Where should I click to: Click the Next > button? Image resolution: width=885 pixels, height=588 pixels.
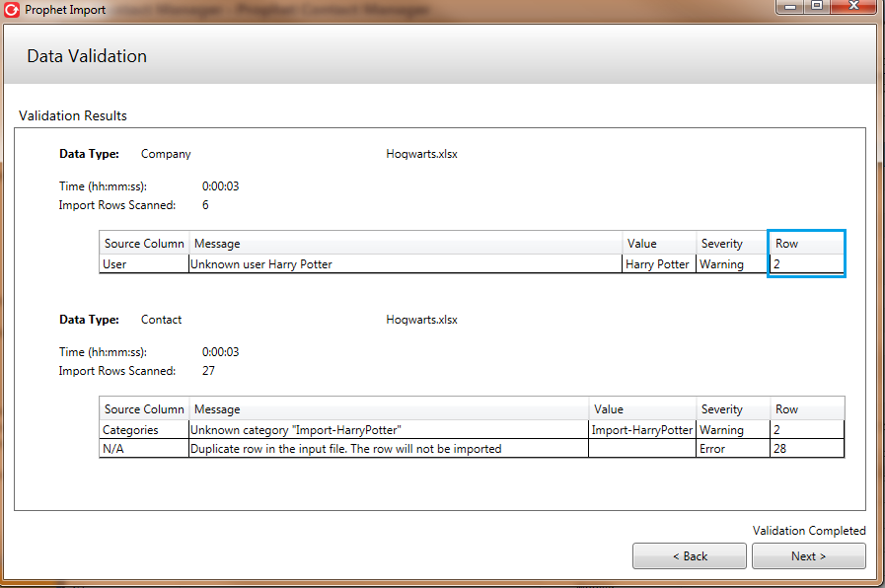click(x=808, y=555)
